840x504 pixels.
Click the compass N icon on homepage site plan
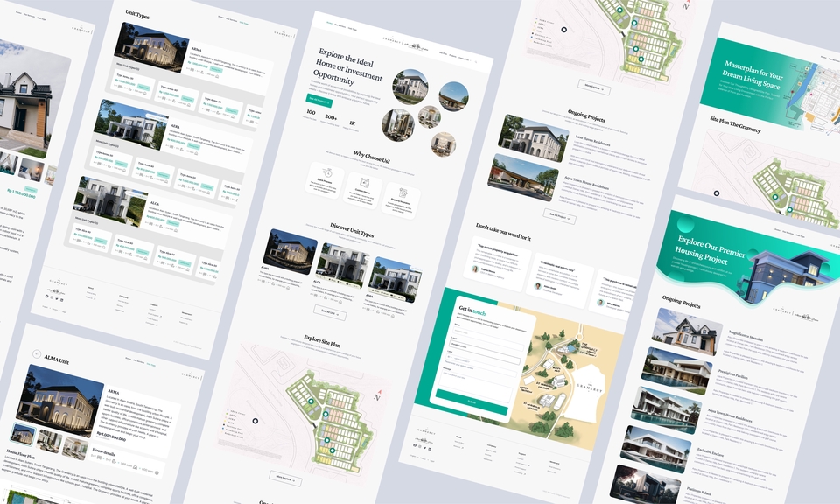point(377,395)
